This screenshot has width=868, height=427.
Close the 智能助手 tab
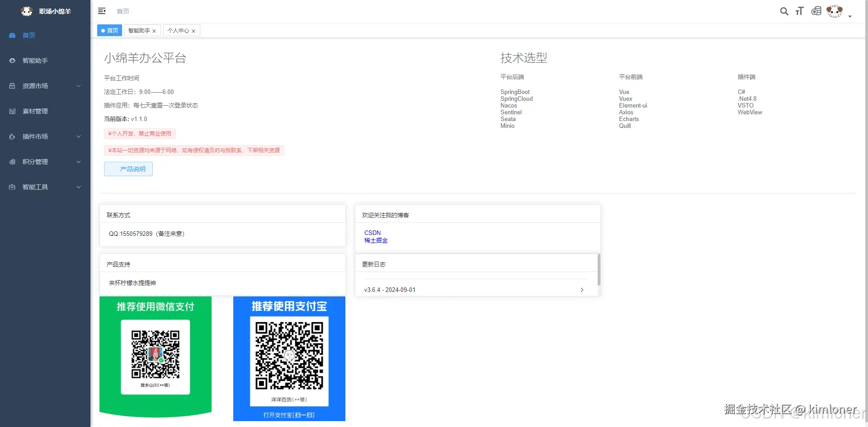[154, 31]
